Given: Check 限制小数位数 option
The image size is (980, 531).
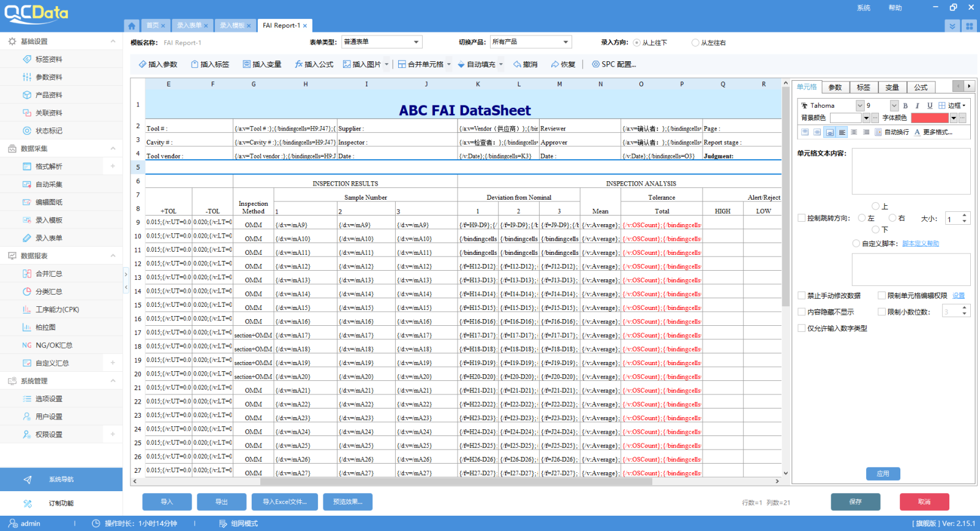Looking at the screenshot, I should (882, 312).
